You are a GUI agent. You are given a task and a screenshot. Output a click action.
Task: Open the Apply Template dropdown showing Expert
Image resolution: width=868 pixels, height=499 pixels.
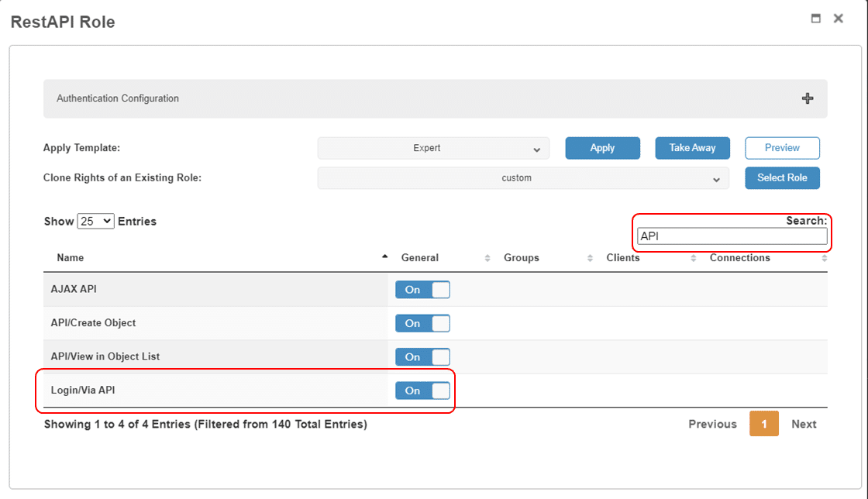[433, 148]
